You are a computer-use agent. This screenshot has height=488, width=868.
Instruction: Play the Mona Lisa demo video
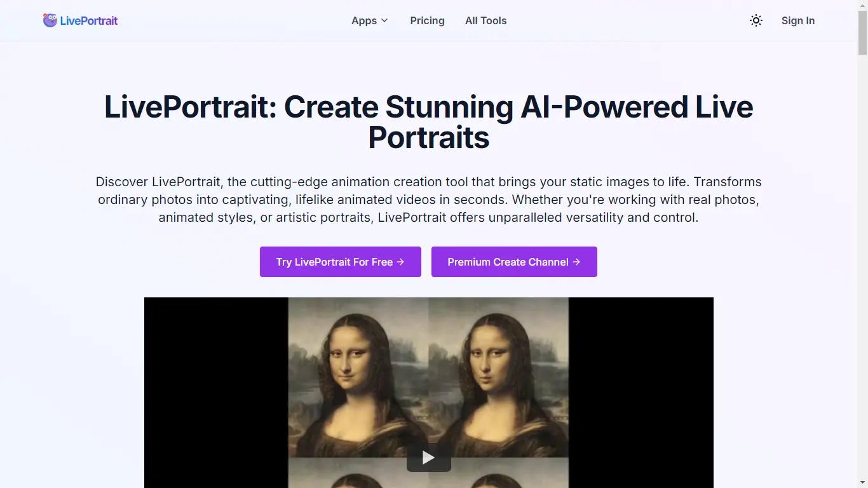(x=429, y=457)
